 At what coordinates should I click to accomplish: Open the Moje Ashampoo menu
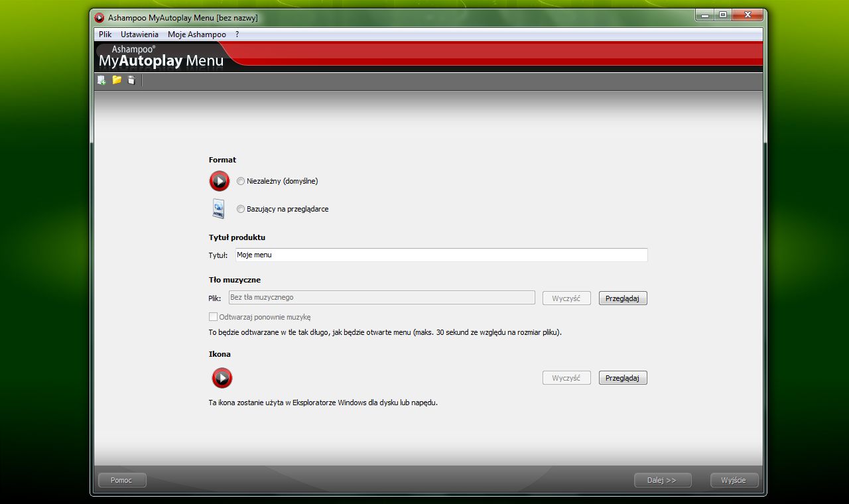(197, 34)
